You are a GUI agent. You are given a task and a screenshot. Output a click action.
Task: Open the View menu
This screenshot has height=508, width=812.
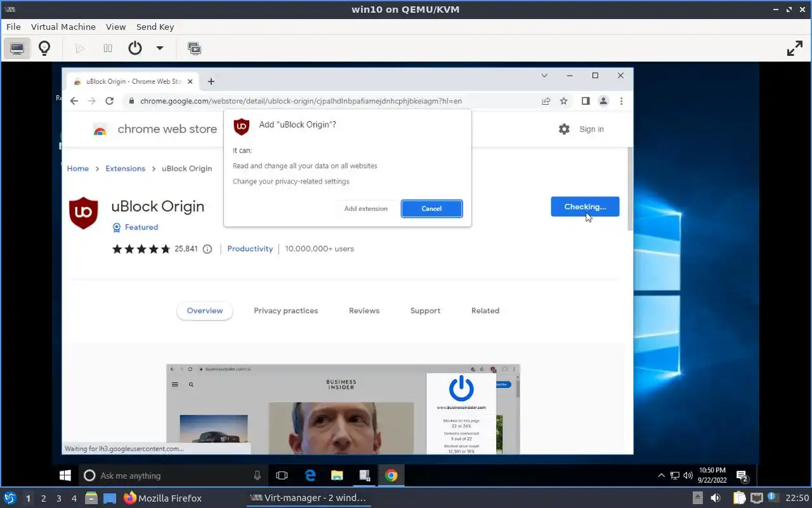[116, 27]
